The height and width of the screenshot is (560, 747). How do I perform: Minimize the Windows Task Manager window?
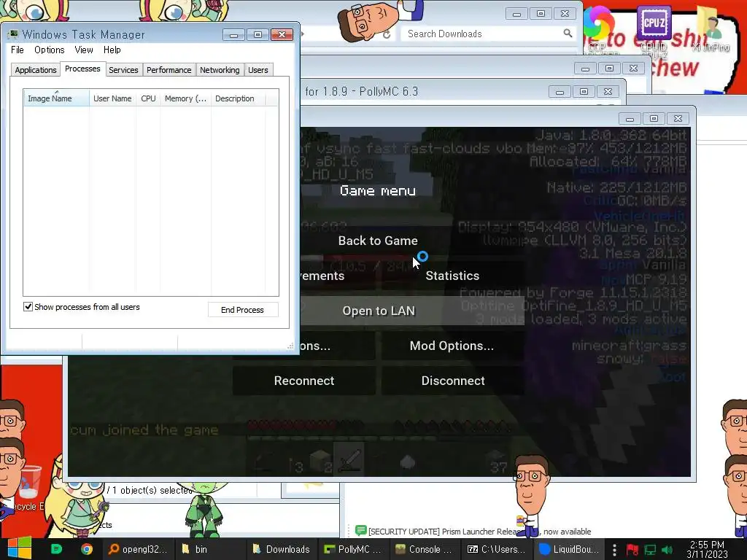tap(233, 35)
